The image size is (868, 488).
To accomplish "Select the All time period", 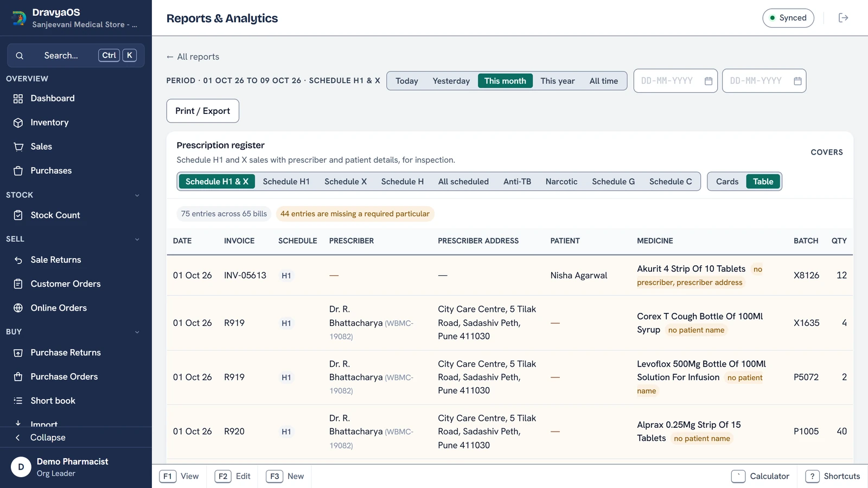I will point(604,81).
